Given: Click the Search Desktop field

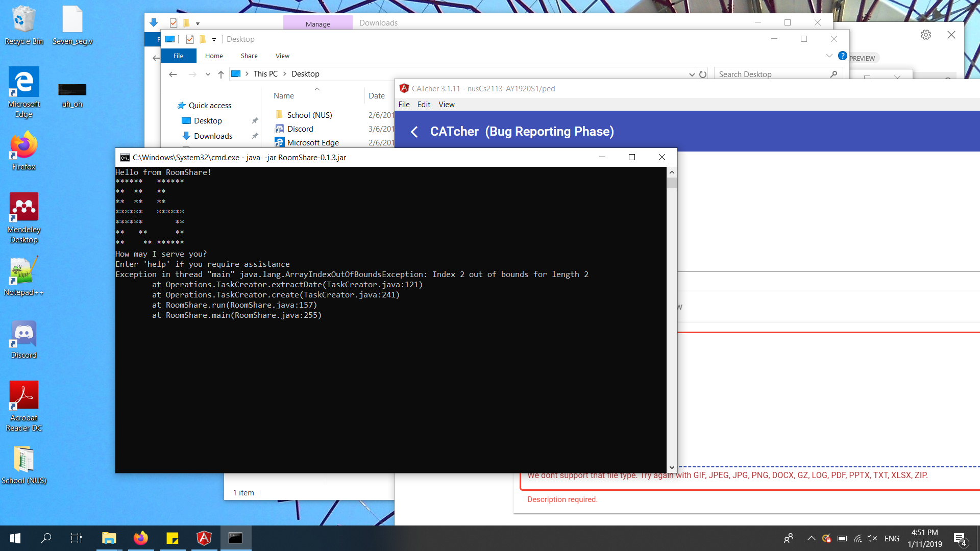Looking at the screenshot, I should (771, 74).
